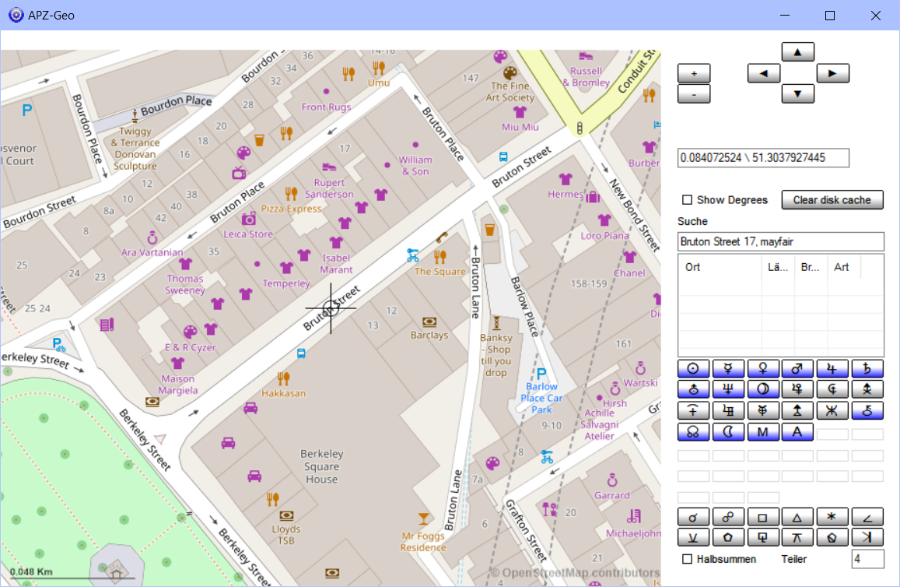Image resolution: width=900 pixels, height=587 pixels.
Task: Select the quincunx aspect button
Action: pos(797,538)
